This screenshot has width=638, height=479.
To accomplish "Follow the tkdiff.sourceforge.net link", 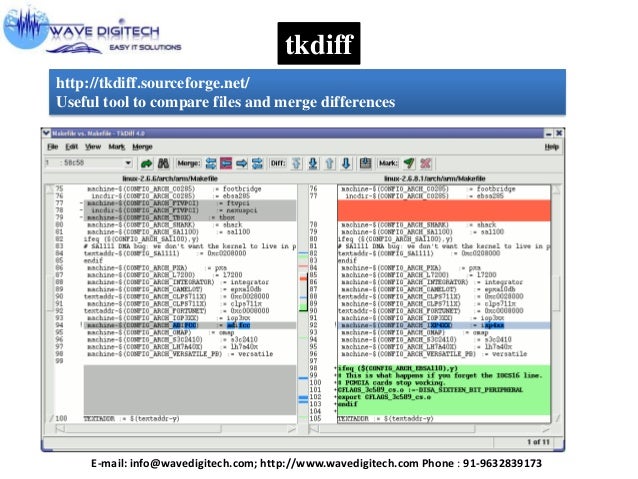I will click(x=153, y=83).
